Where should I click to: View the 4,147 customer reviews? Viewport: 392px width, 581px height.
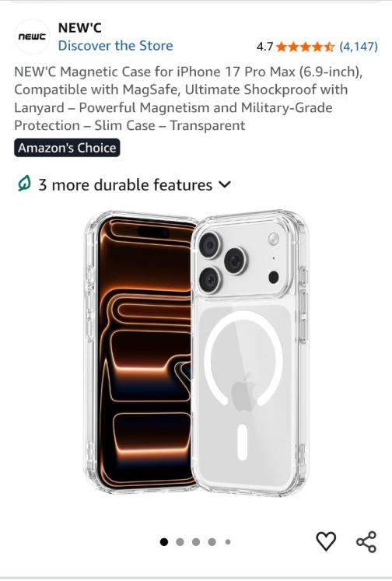pos(359,47)
